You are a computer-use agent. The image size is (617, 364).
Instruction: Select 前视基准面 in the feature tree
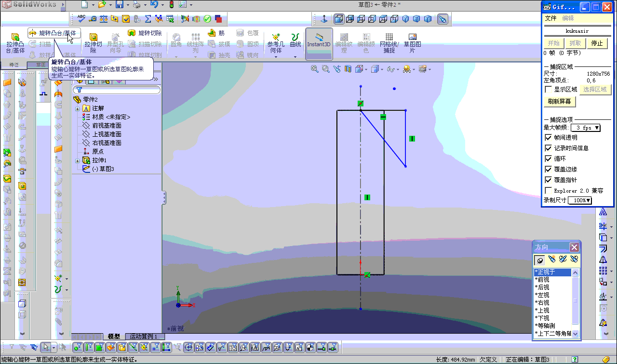(107, 126)
